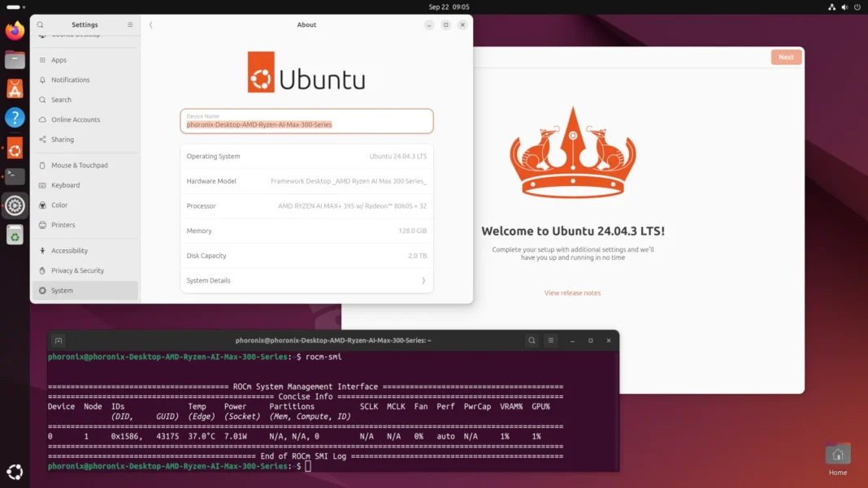This screenshot has width=868, height=488.
Task: Go back using the About header chevron
Action: pos(151,25)
